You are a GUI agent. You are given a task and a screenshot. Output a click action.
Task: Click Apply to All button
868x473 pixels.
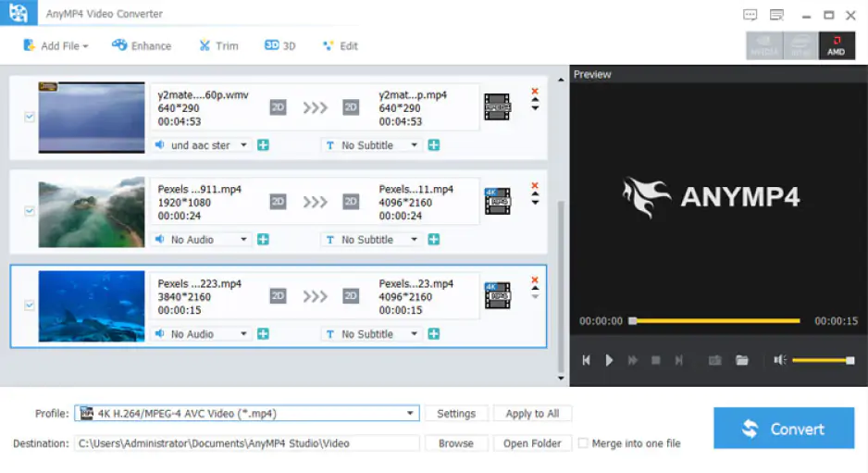pyautogui.click(x=532, y=414)
